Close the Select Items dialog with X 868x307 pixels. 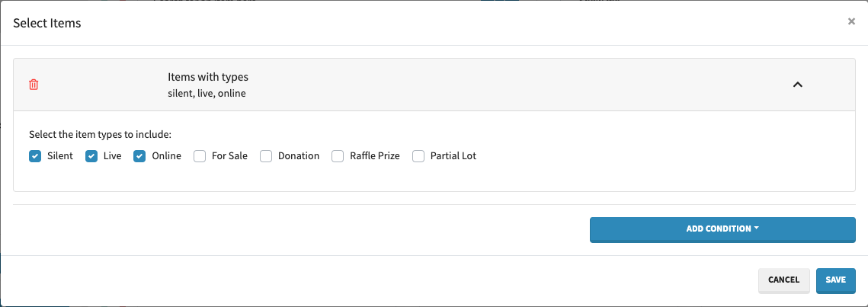tap(851, 22)
